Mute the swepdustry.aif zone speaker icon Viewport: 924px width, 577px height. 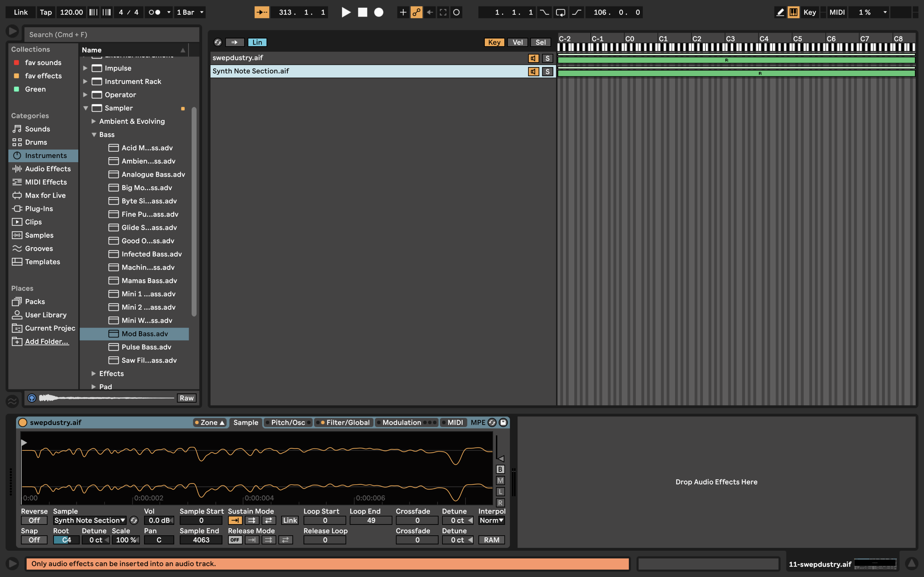533,58
